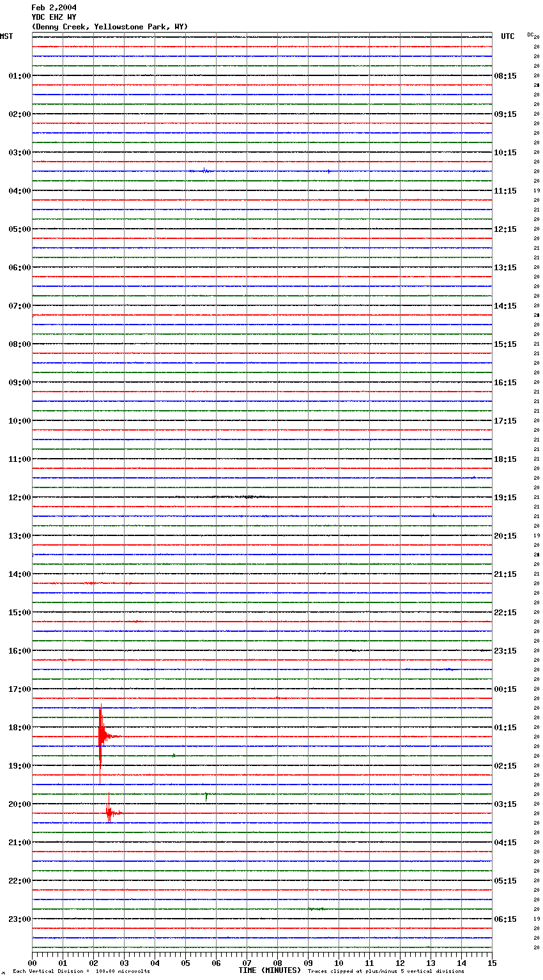Screen dimensions: 543x980
Task: Select the station code YDC EHZ WY
Action: coord(54,17)
